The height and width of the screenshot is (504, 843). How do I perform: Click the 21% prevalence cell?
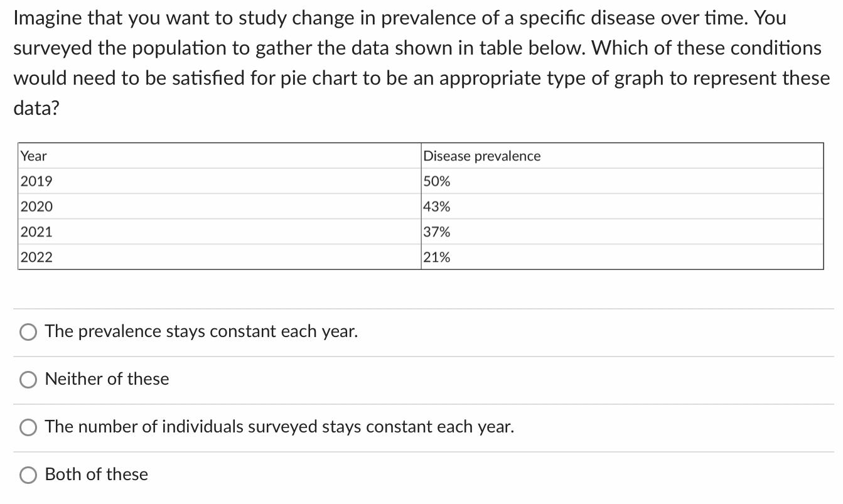436,257
